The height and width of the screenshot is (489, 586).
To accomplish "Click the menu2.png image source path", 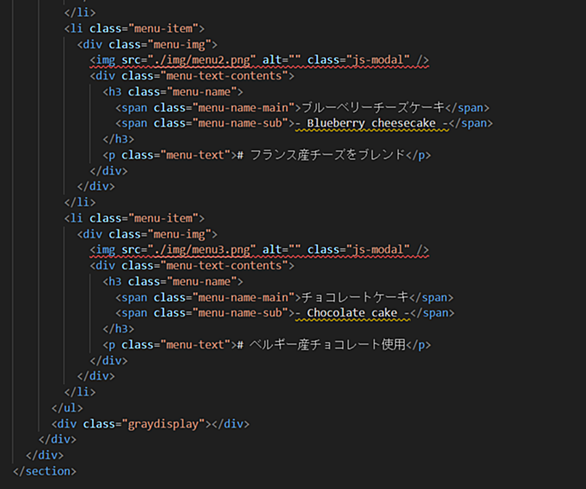I will [202, 60].
